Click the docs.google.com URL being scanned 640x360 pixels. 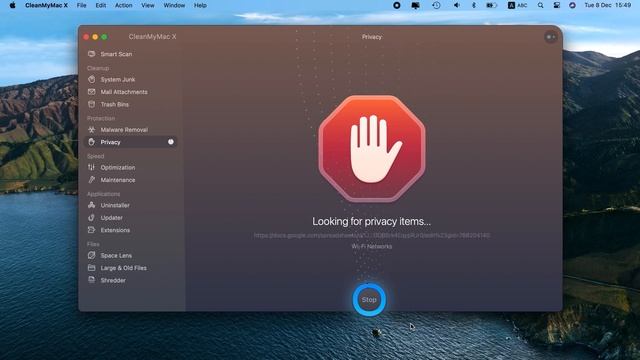tap(371, 236)
